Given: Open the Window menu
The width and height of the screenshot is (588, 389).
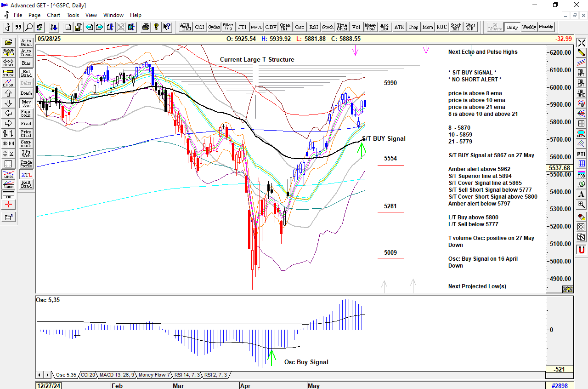Looking at the screenshot, I should 113,15.
